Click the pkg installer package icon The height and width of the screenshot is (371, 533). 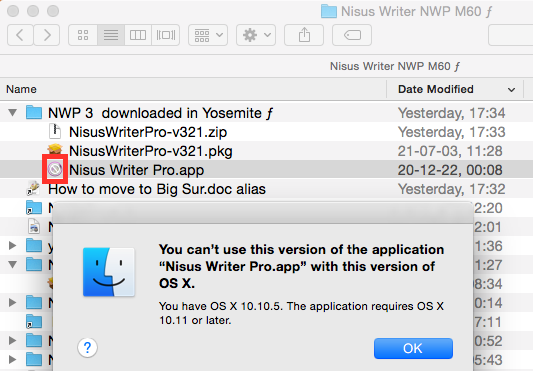(55, 149)
